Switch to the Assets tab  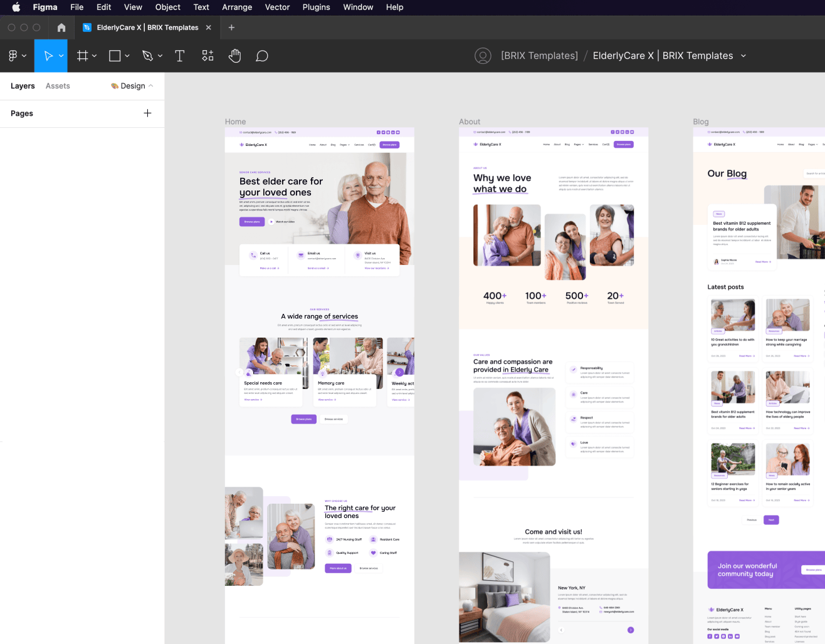pyautogui.click(x=57, y=86)
